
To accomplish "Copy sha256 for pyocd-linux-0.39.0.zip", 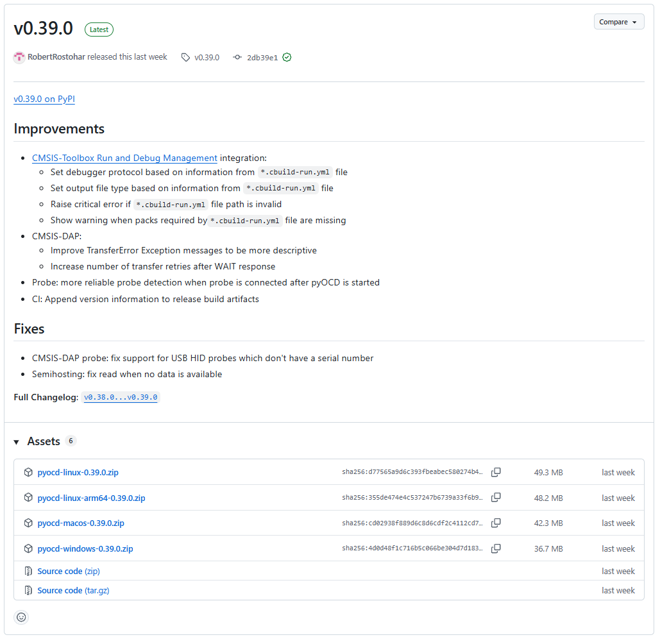I will 496,472.
